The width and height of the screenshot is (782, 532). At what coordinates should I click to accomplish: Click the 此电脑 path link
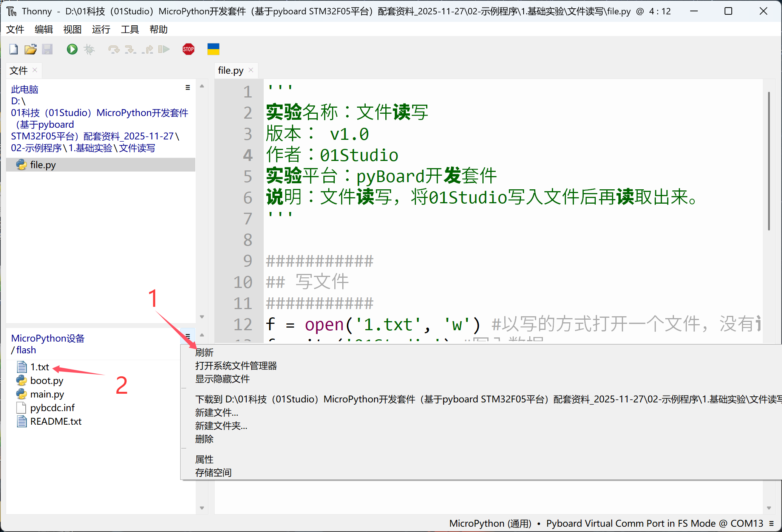coord(25,89)
